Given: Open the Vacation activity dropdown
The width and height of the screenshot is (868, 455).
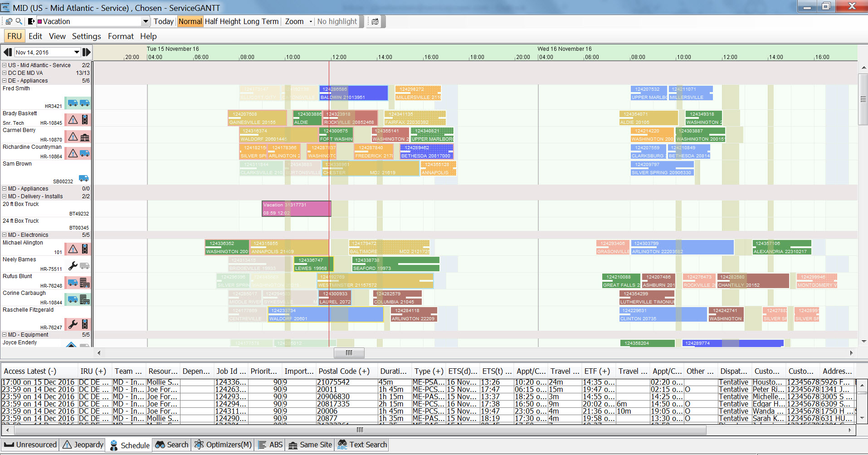Looking at the screenshot, I should [145, 21].
